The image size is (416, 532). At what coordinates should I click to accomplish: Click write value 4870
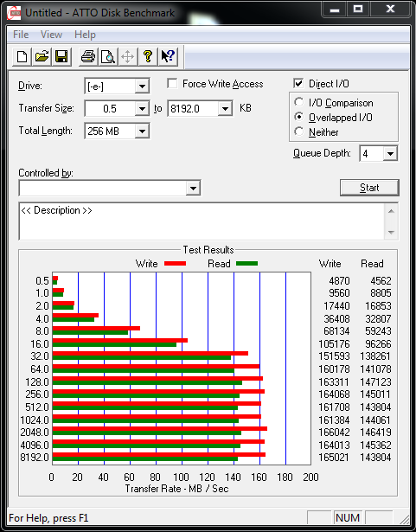339,281
